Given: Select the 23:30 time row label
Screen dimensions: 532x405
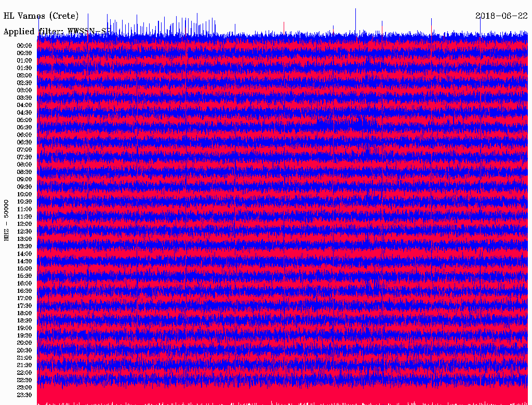Looking at the screenshot, I should point(24,395).
